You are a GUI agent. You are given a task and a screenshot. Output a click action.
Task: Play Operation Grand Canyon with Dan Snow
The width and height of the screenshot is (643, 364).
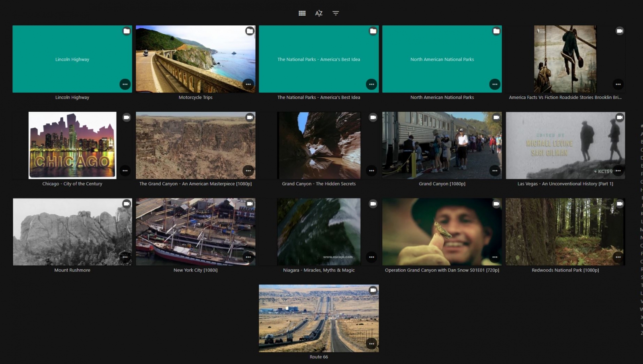click(442, 231)
